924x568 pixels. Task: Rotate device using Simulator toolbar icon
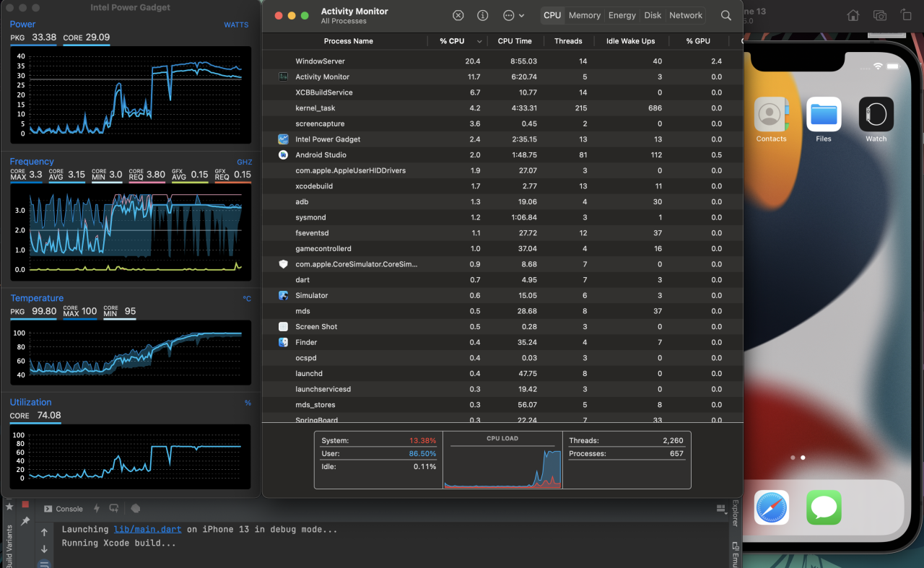click(x=906, y=15)
